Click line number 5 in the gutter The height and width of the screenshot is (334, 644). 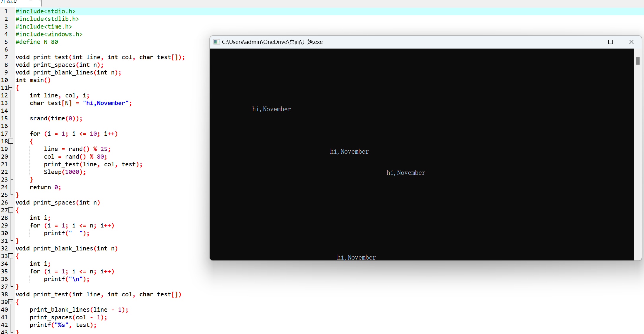point(6,42)
